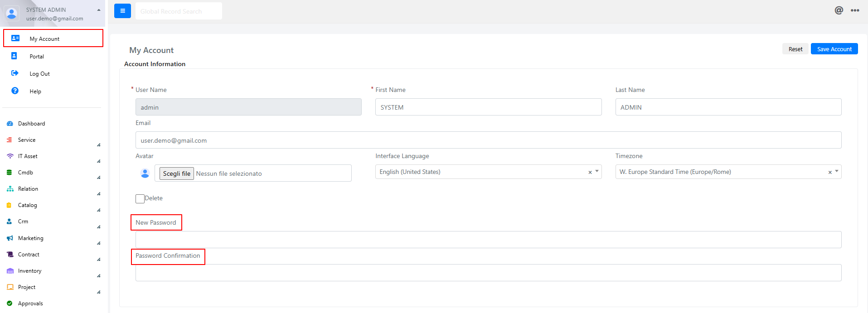Click the Save Account button
Screen dimensions: 868x313
coord(834,49)
